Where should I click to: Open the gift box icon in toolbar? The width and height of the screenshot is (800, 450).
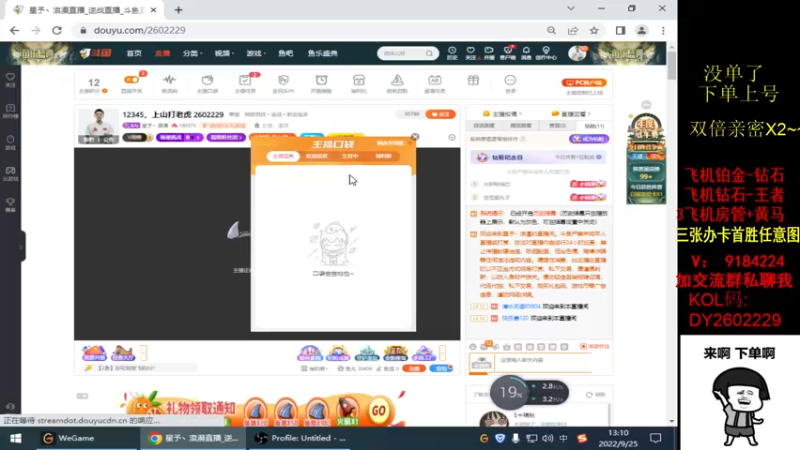pos(473,81)
